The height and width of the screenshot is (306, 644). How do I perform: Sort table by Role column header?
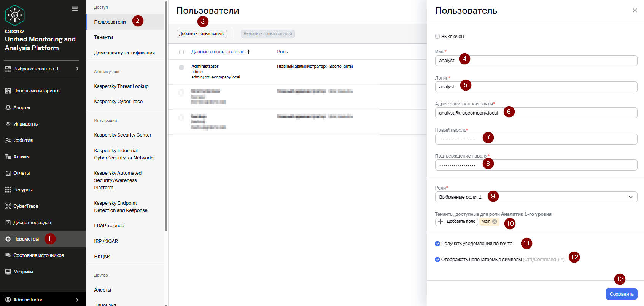pyautogui.click(x=282, y=52)
